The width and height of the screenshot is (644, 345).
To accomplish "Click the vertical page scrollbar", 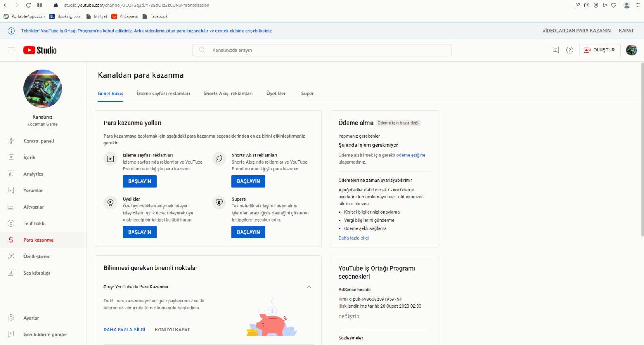I will pos(642,149).
